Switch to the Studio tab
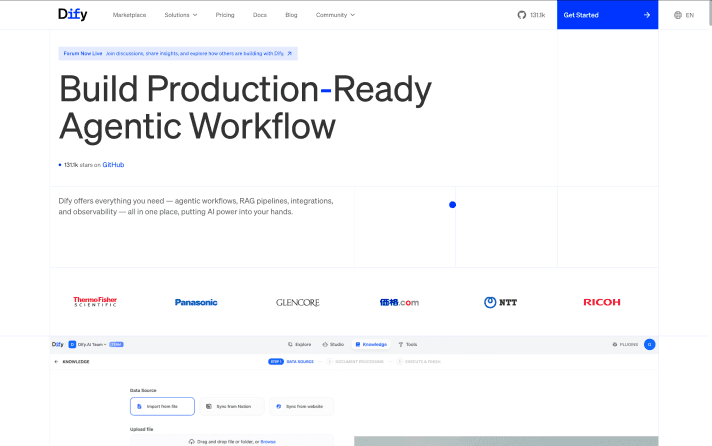 tap(333, 344)
